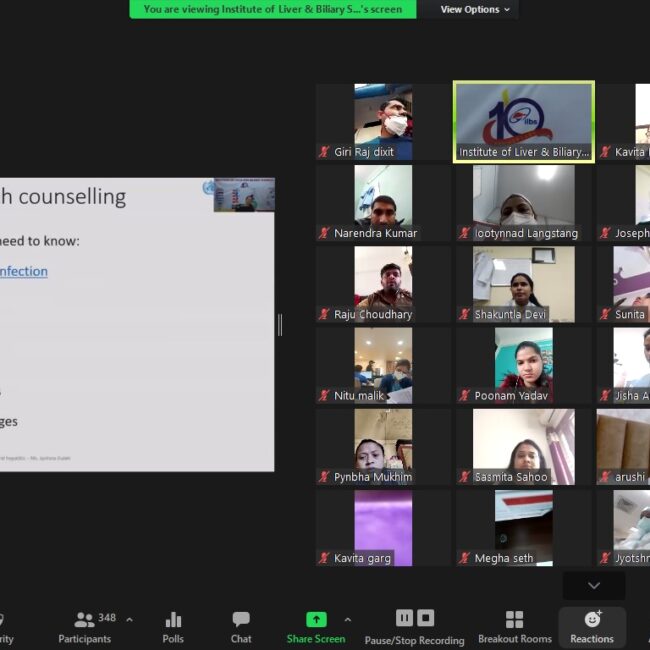Open Breakout Rooms
This screenshot has width=650, height=650.
pos(514,626)
